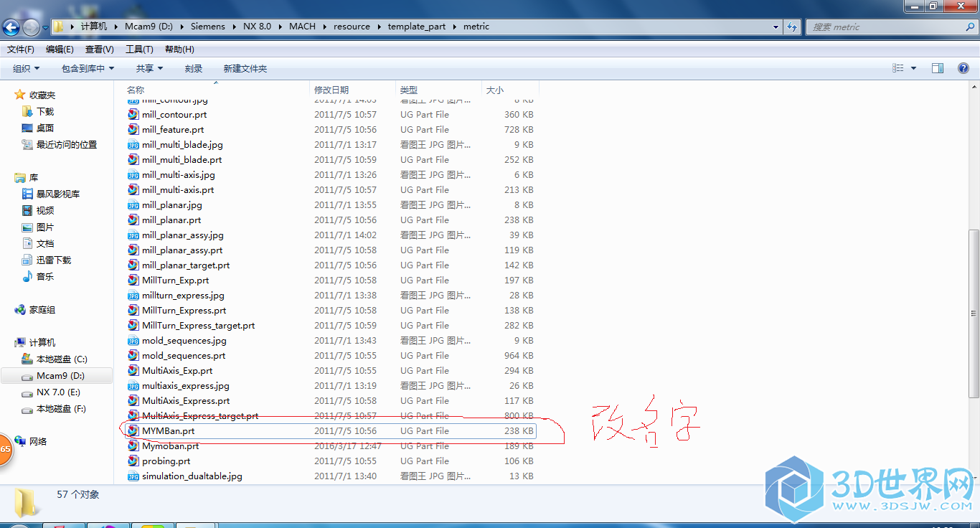Open the 暴风影视库 library
This screenshot has height=528, width=980.
coord(58,194)
